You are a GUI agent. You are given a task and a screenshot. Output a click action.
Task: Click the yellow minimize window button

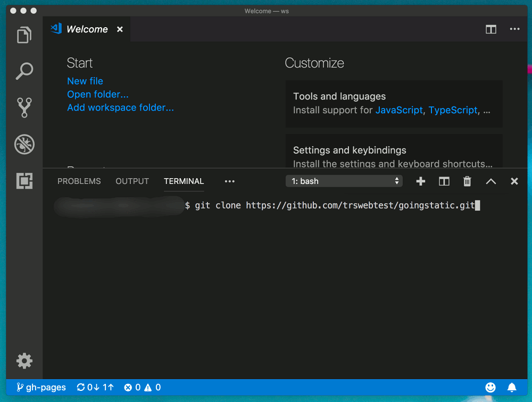coord(23,11)
